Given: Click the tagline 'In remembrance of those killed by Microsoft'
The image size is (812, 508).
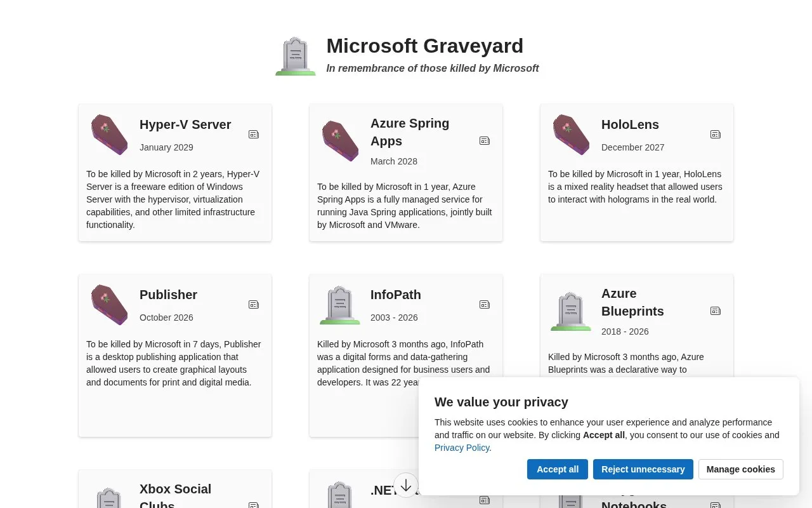Looking at the screenshot, I should (x=433, y=68).
